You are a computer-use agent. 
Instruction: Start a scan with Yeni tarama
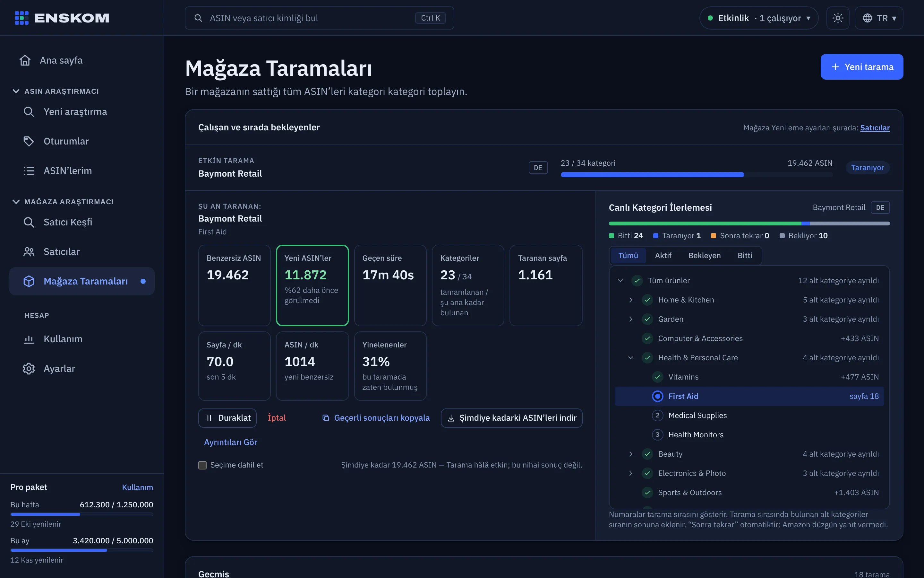pyautogui.click(x=862, y=67)
